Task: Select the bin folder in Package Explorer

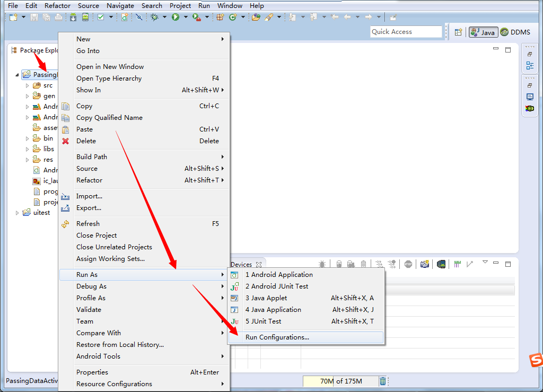Action: click(x=43, y=138)
